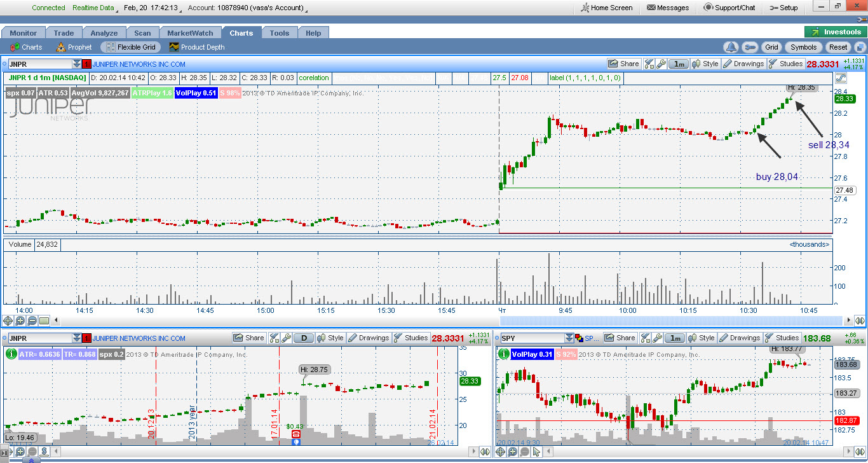
Task: Toggle the 1m timeframe on main chart
Action: pyautogui.click(x=679, y=64)
